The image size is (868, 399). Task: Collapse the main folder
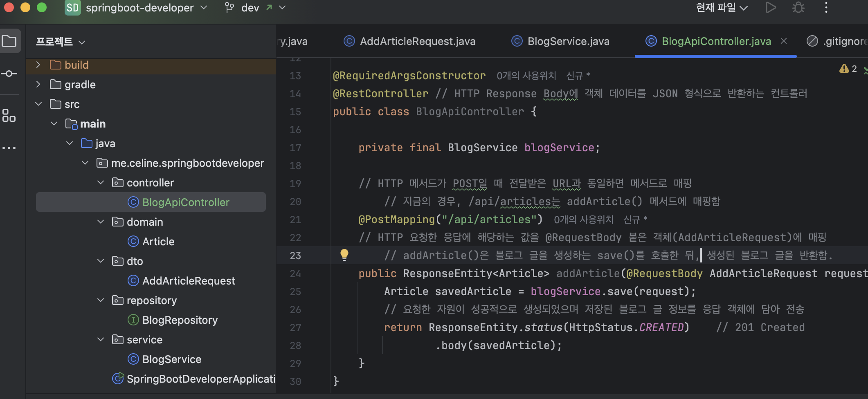point(54,123)
